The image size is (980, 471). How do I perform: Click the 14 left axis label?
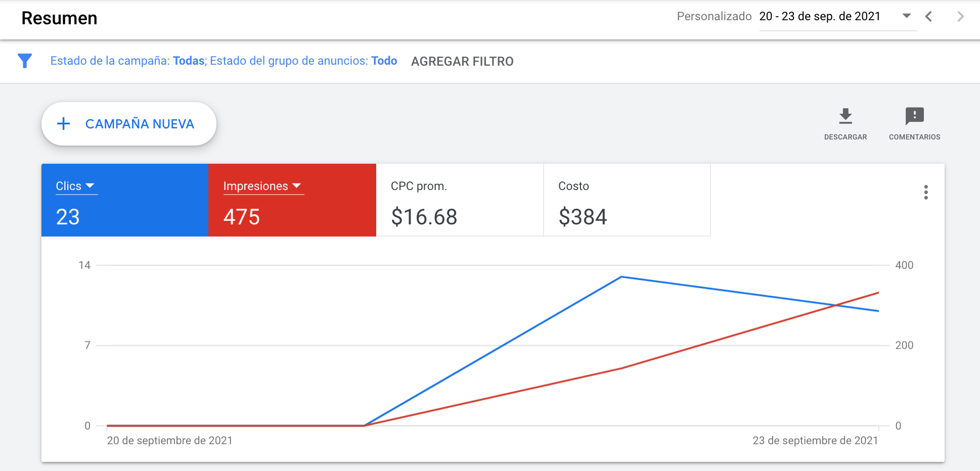coord(84,265)
